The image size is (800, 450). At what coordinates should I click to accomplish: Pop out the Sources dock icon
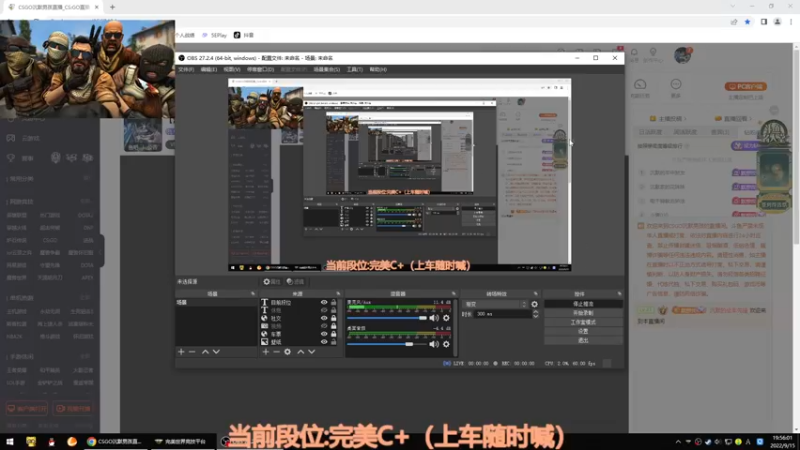(x=338, y=294)
